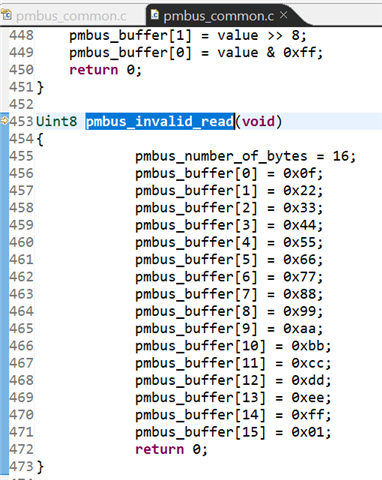The height and width of the screenshot is (480, 382).
Task: Click the 'pmbus_buffer[4] = 0x55;' line
Action: [x=229, y=242]
